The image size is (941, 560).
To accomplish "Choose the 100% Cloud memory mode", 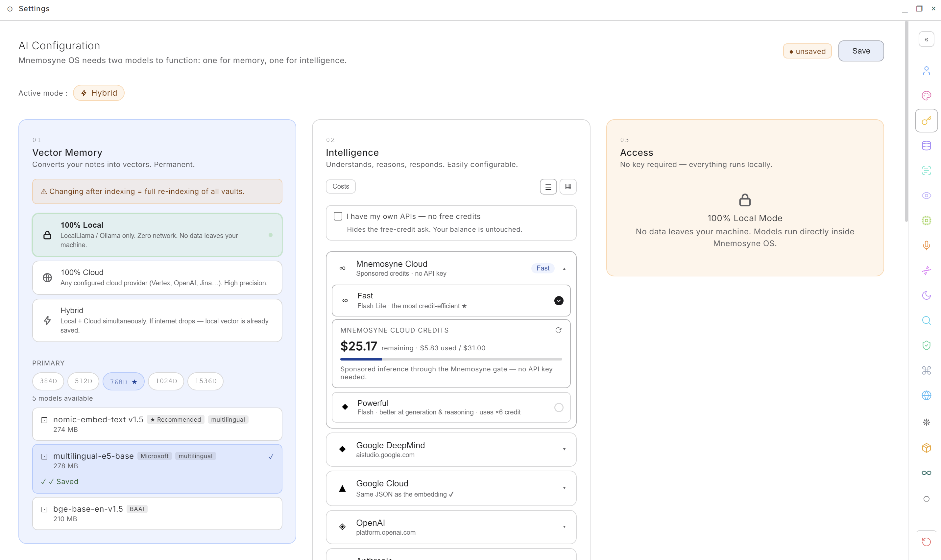I will 157,277.
